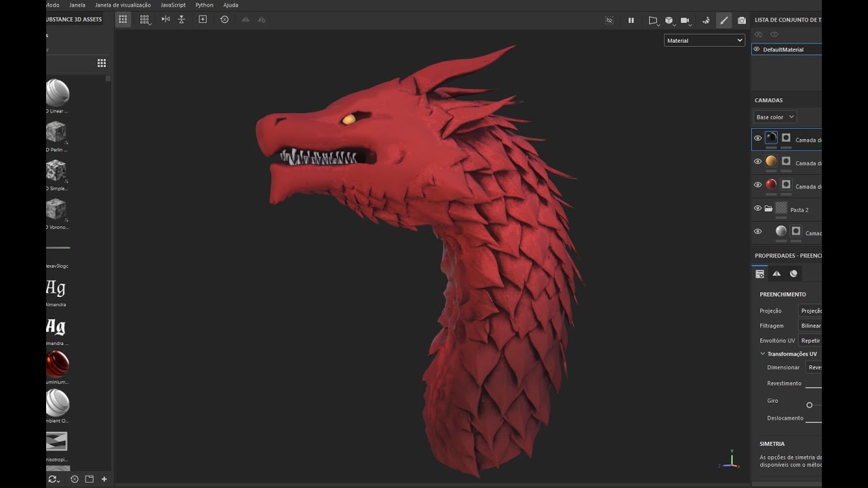Image resolution: width=868 pixels, height=488 pixels.
Task: Hide the orange fill layer
Action: 757,161
